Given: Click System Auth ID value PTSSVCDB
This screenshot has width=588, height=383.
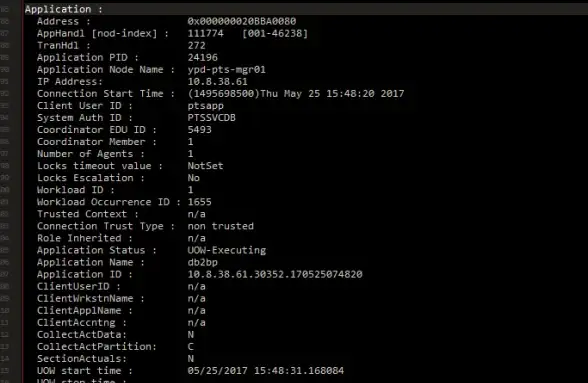Looking at the screenshot, I should pos(212,118).
